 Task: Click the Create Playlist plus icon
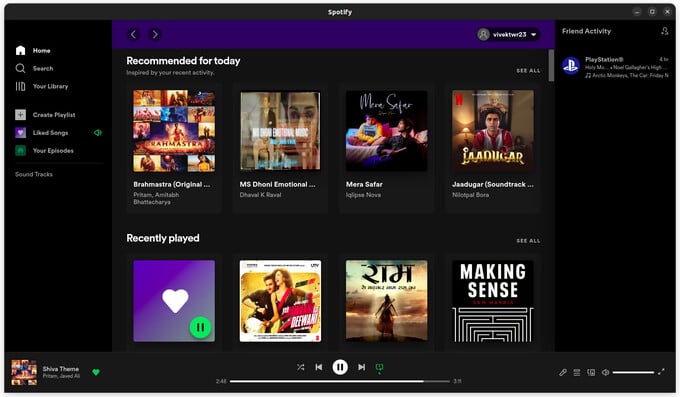pos(20,115)
